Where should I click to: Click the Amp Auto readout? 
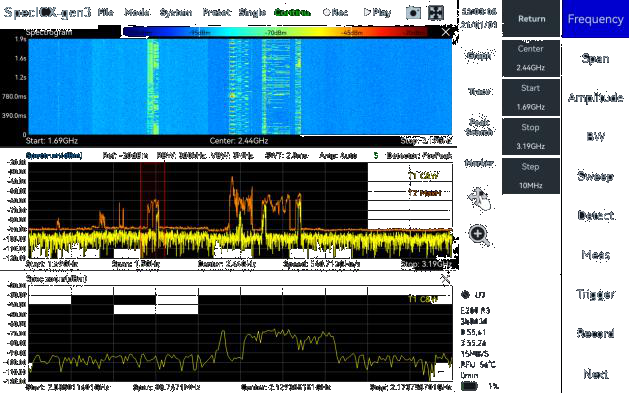tap(338, 156)
